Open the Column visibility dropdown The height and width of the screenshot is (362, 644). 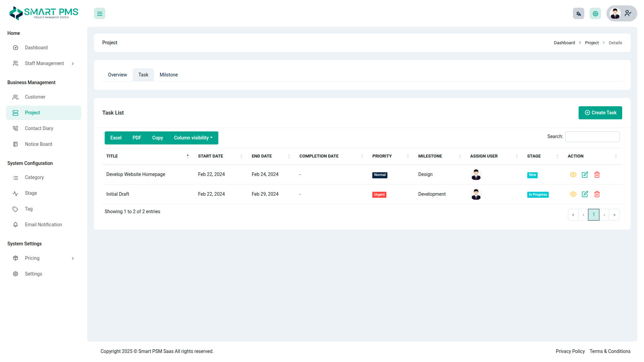coord(193,138)
